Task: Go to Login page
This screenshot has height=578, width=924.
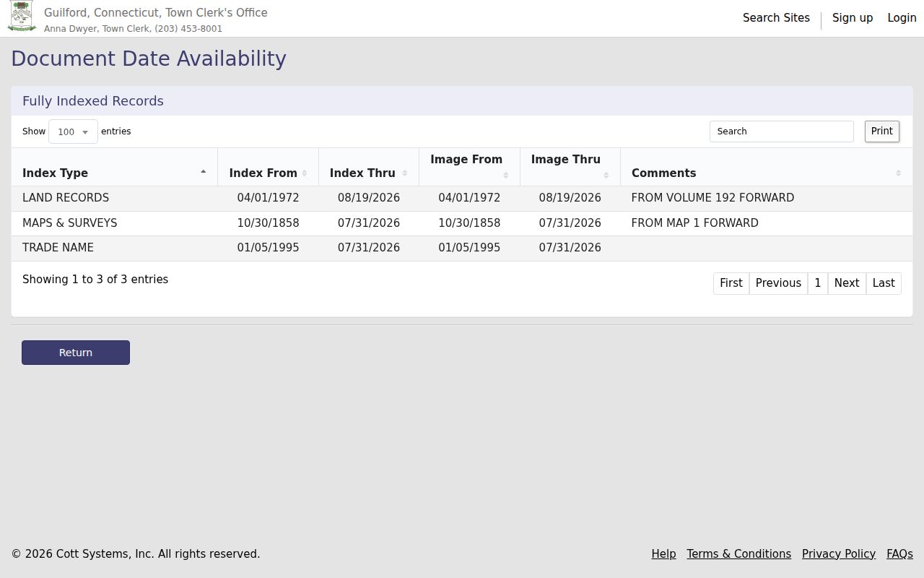Action: tap(902, 18)
